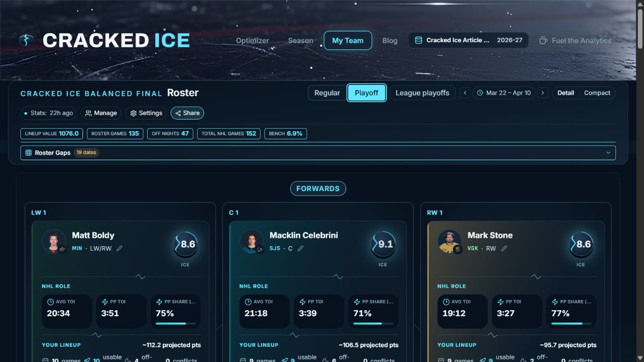Click the ~106.5 projected pts value

click(x=369, y=345)
